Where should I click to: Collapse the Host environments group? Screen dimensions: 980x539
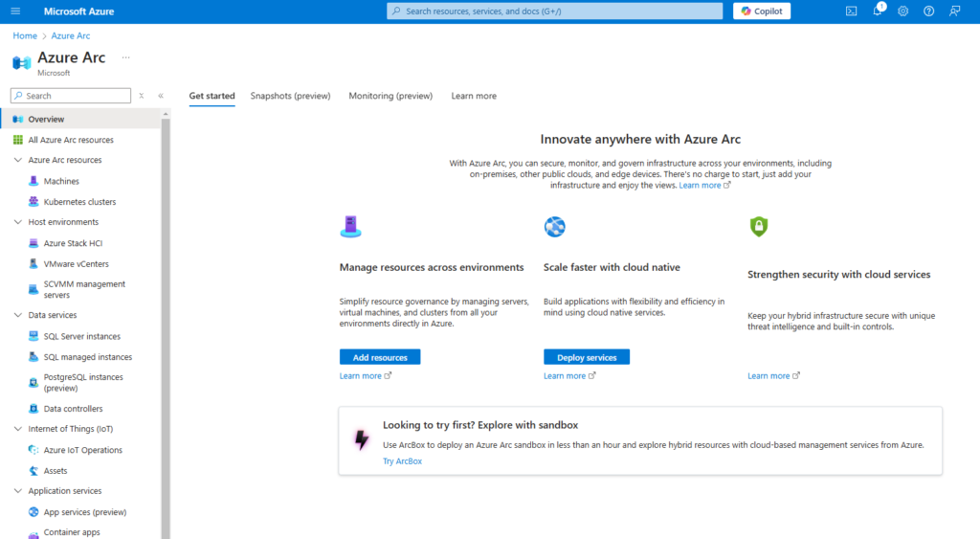pos(18,222)
